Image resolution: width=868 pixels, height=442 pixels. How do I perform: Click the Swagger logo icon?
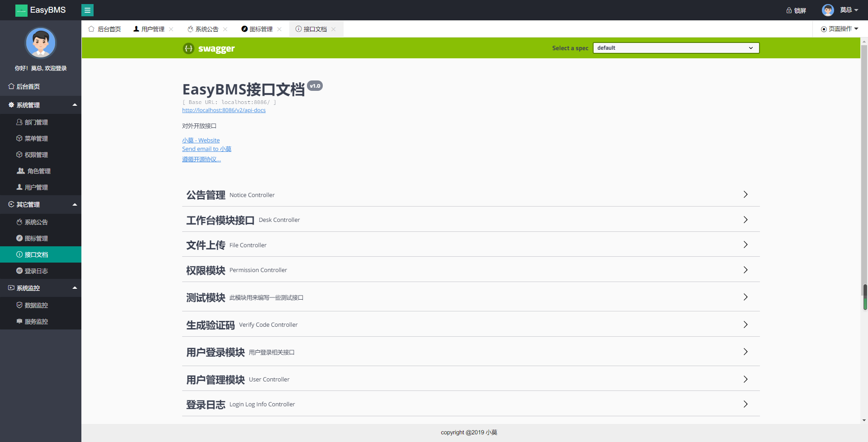click(189, 48)
